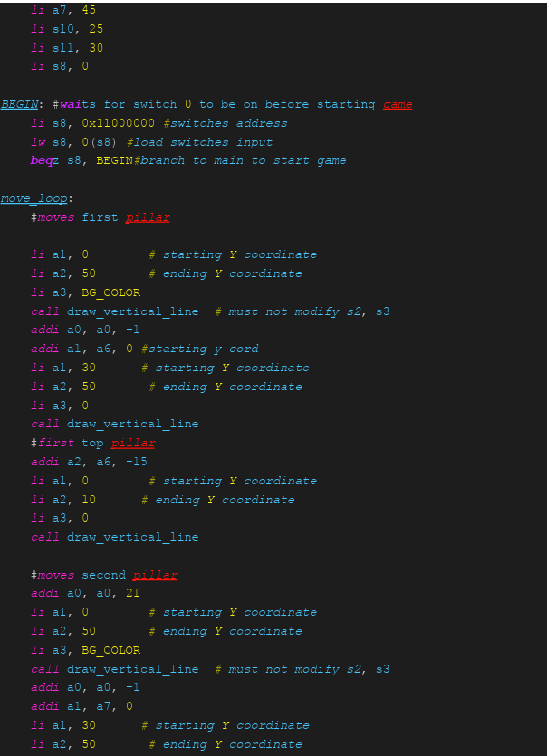Click the 'beqz s8, BEGIN' branch line
The image size is (547, 756).
coord(82,161)
